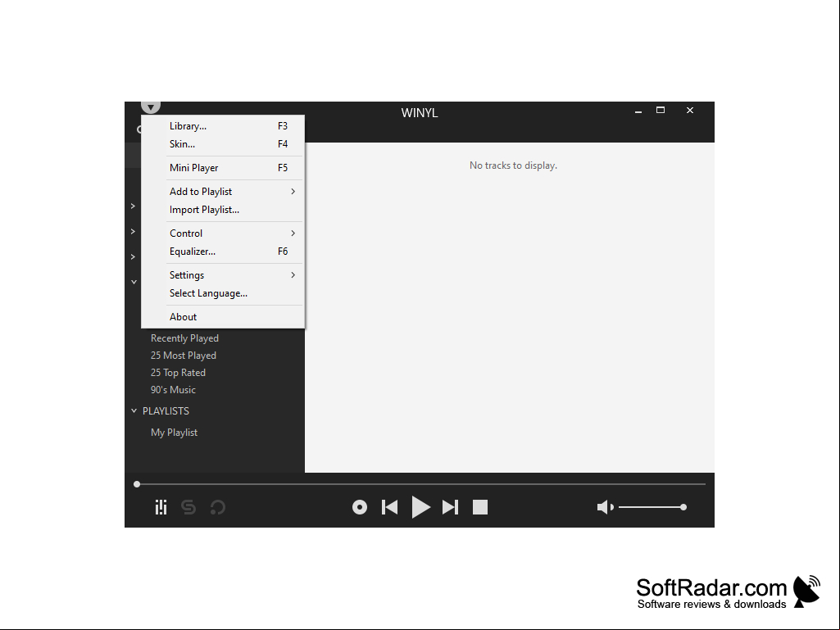
Task: Click the record-style round button
Action: (360, 507)
